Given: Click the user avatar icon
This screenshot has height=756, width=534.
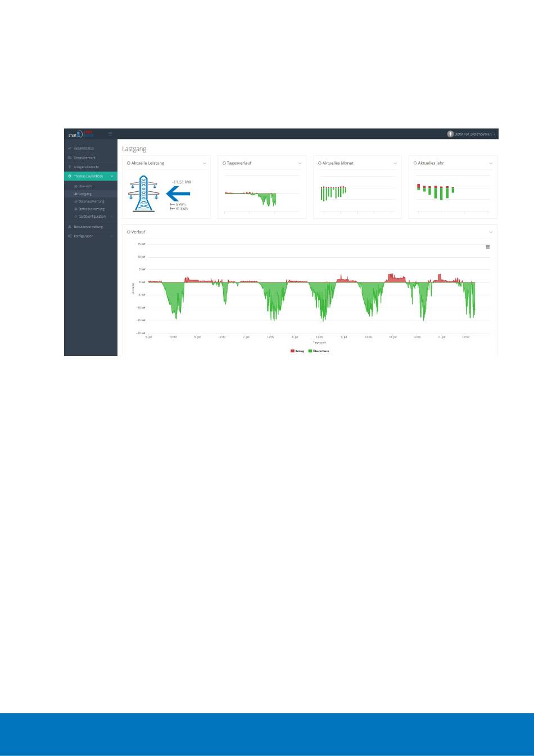Looking at the screenshot, I should click(x=450, y=134).
